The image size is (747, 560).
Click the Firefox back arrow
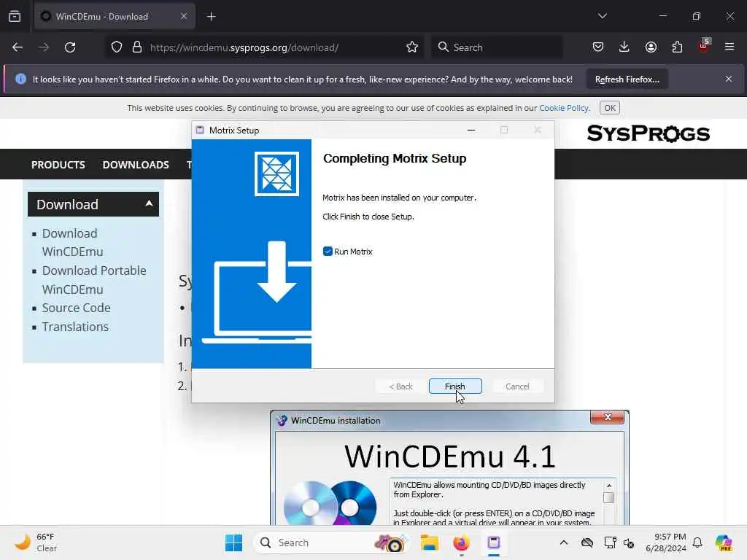click(x=18, y=47)
